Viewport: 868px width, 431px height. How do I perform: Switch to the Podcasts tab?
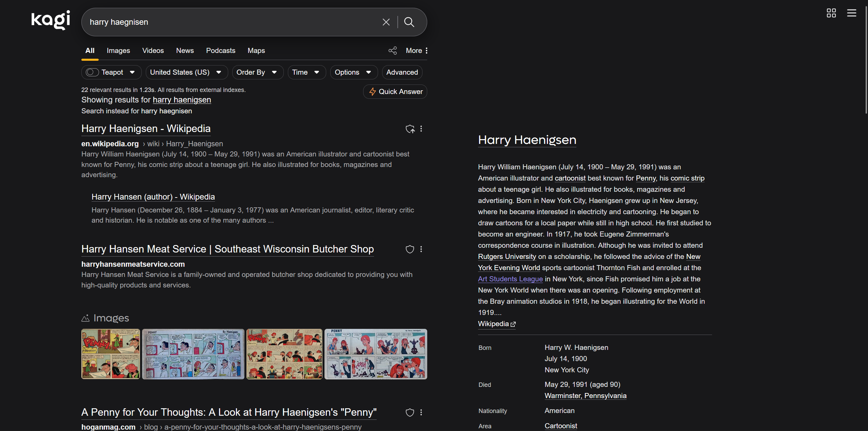tap(220, 51)
